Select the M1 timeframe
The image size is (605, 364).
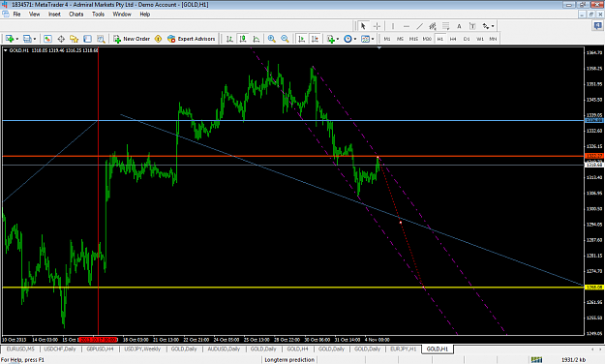pos(387,39)
